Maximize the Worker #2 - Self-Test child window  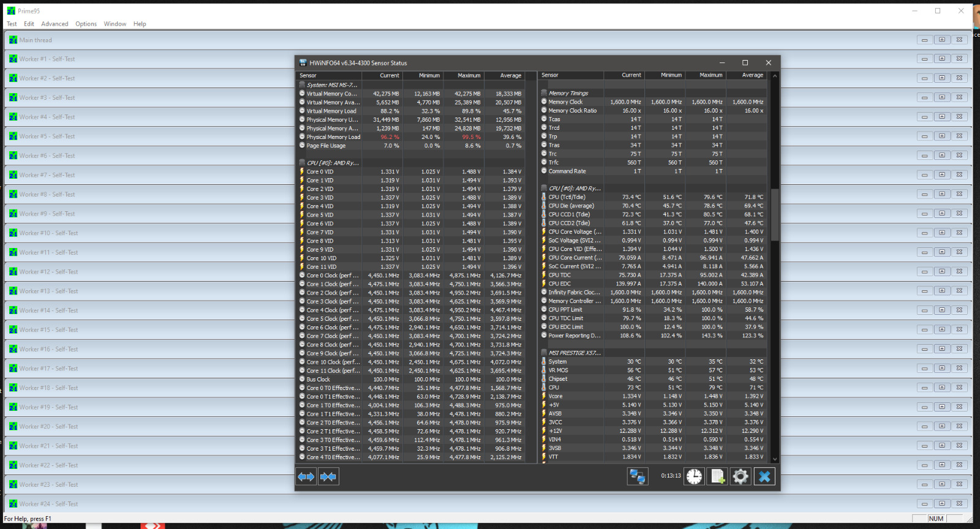tap(942, 78)
